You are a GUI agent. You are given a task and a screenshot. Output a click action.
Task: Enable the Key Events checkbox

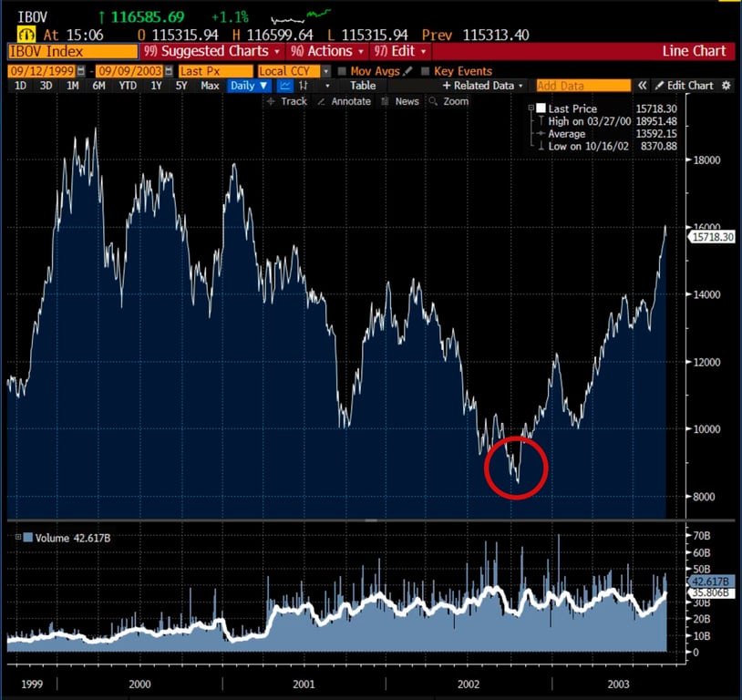[425, 71]
